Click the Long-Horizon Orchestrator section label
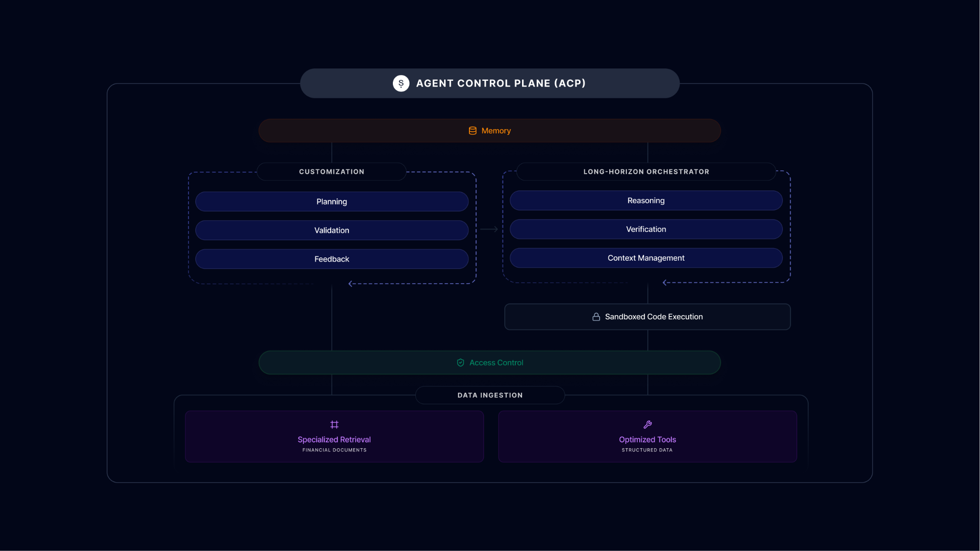This screenshot has height=551, width=980. (646, 172)
